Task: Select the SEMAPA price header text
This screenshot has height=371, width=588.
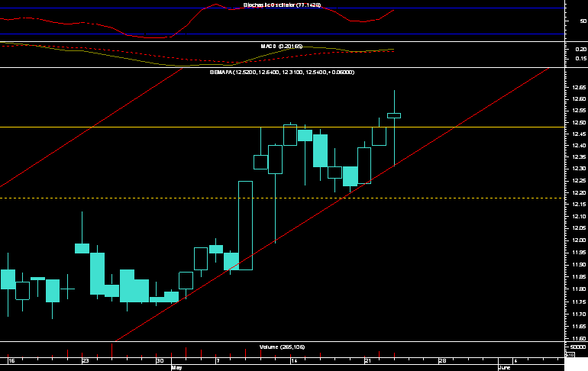Action: pos(282,72)
